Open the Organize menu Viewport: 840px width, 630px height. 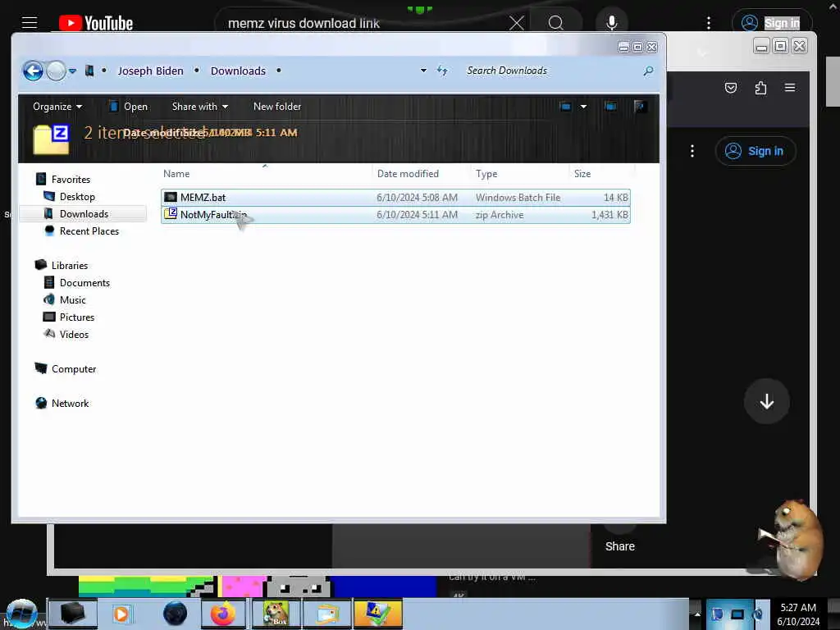coord(57,107)
